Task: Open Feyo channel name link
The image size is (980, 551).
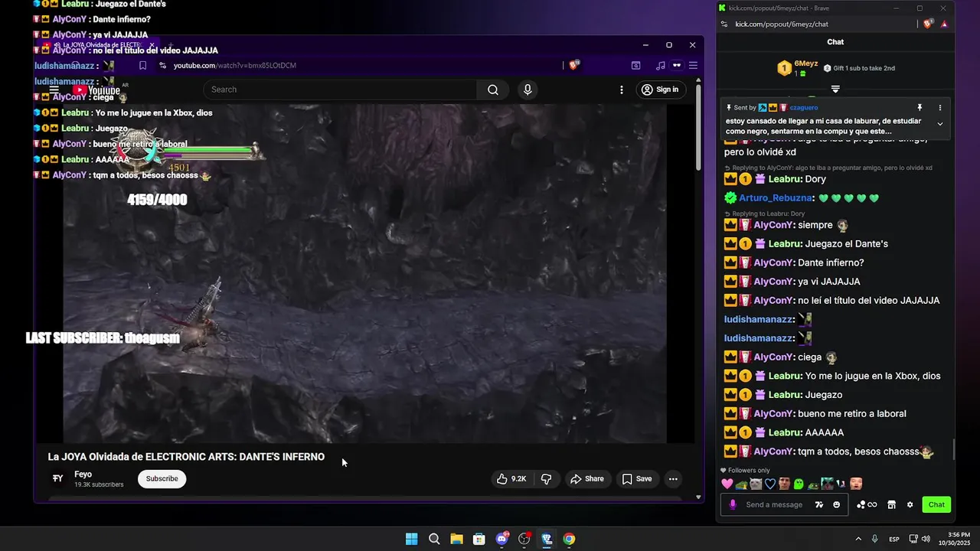Action: click(x=83, y=474)
